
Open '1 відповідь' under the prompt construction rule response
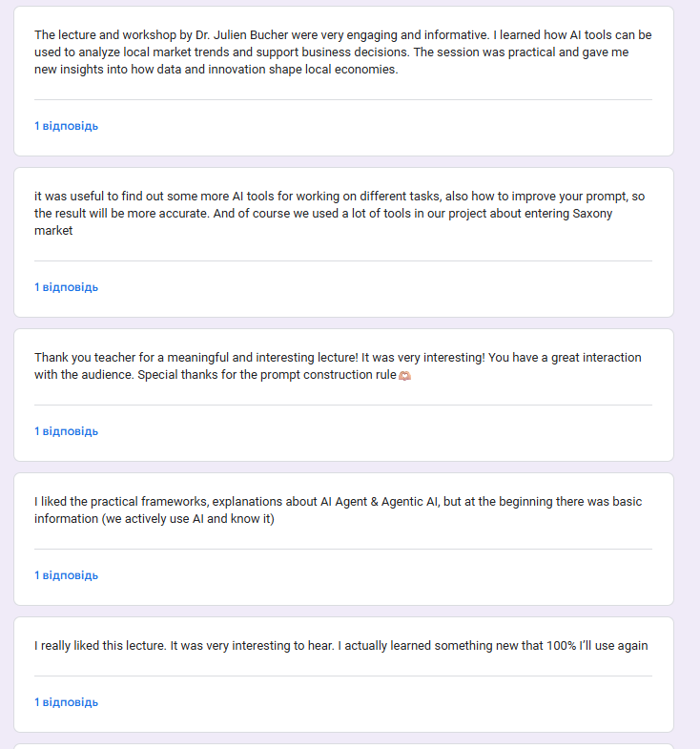click(66, 431)
